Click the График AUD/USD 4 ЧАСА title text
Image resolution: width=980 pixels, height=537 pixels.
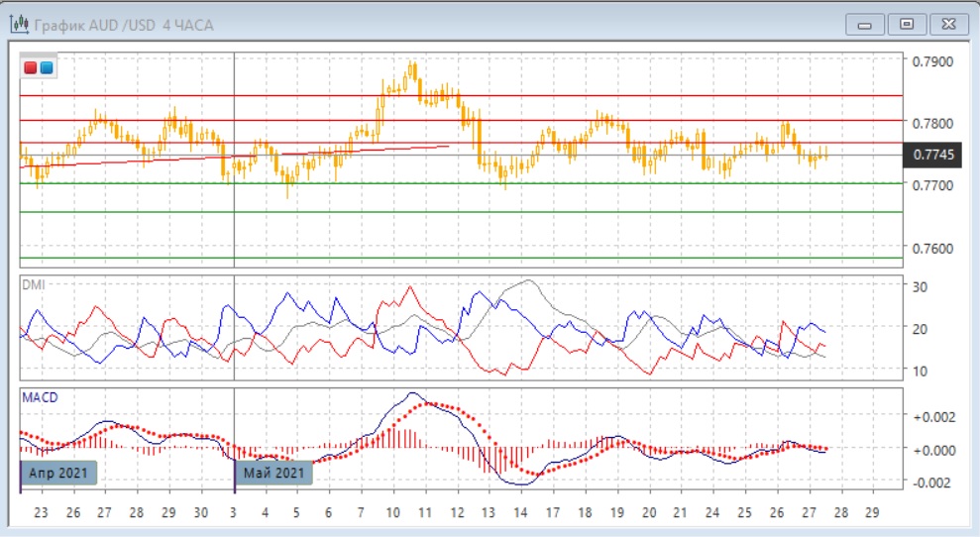(123, 25)
